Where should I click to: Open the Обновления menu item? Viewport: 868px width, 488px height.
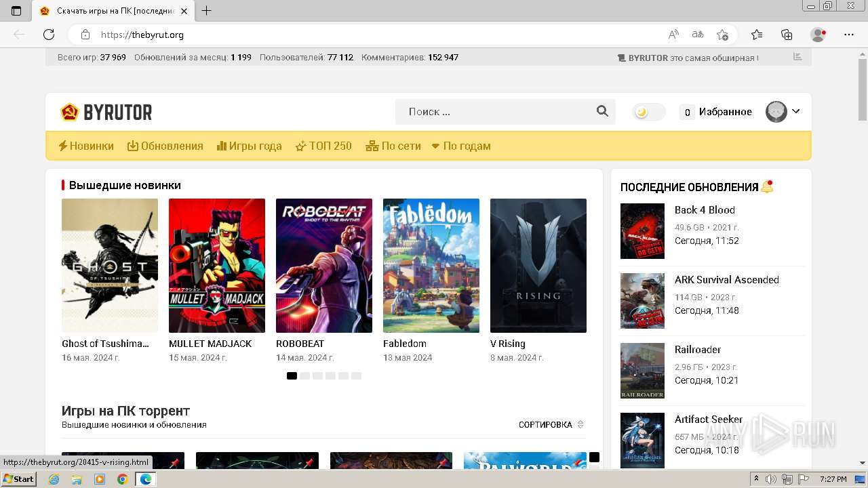(165, 146)
